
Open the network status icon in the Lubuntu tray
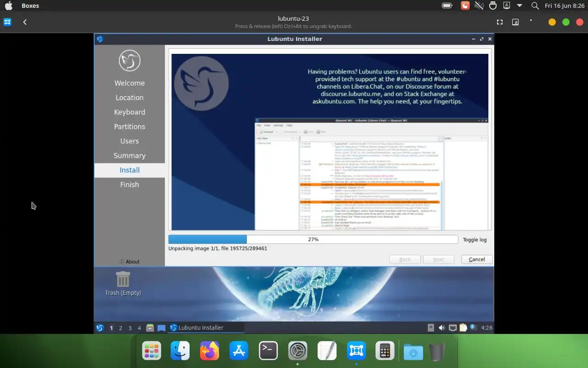[452, 328]
